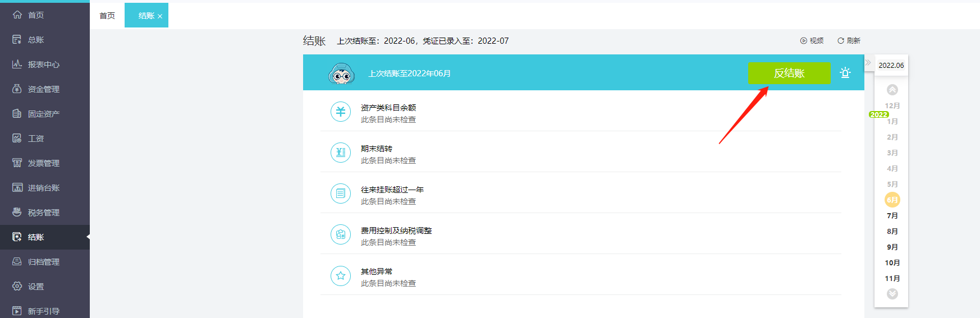Screen dimensions: 980x318
Task: Click 此条目尚未检查 under 其他异常
Action: [388, 283]
